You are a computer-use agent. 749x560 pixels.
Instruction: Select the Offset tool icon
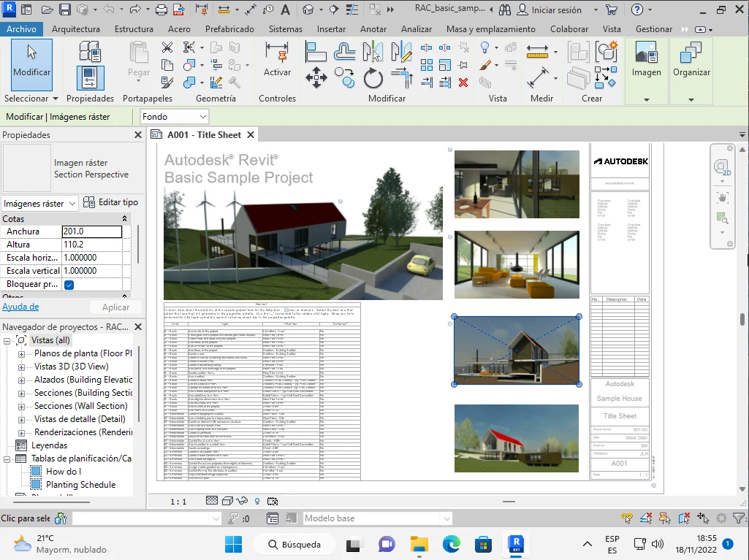(344, 52)
